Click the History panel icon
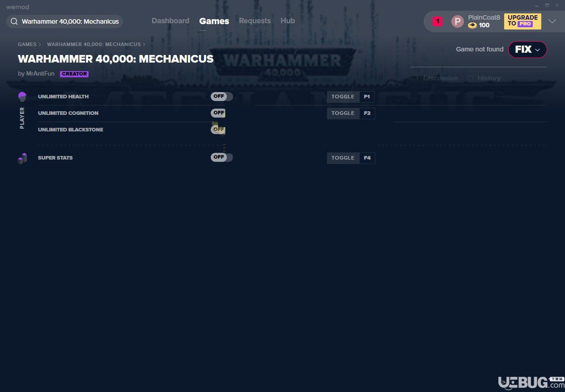The height and width of the screenshot is (392, 565). click(470, 78)
